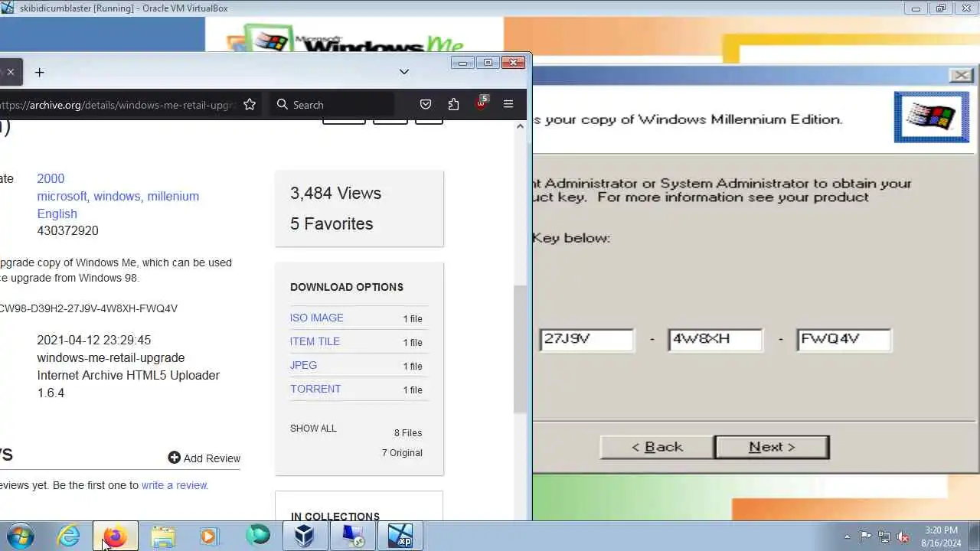Click the size value 430372920

(x=67, y=230)
